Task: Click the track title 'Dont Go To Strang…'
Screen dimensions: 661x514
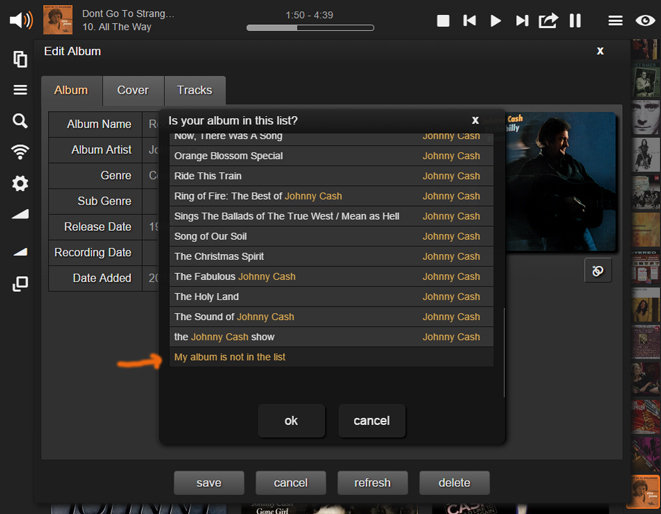Action: [128, 13]
